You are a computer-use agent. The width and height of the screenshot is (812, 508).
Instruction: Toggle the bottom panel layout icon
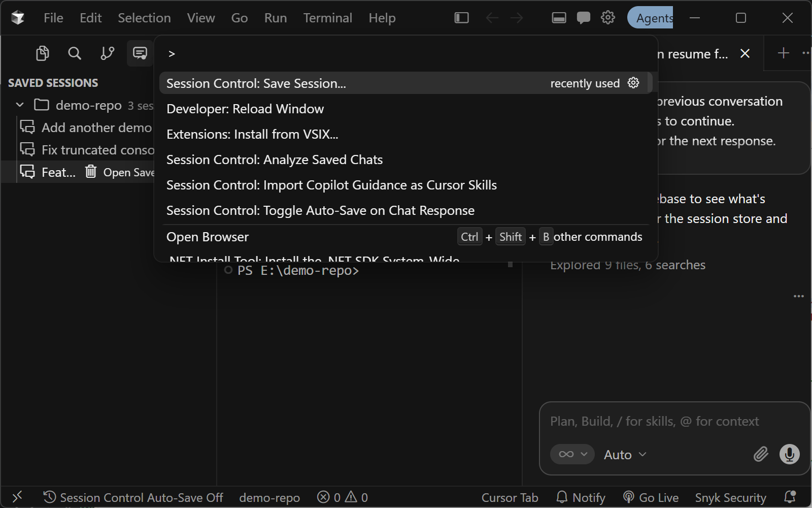pyautogui.click(x=559, y=18)
